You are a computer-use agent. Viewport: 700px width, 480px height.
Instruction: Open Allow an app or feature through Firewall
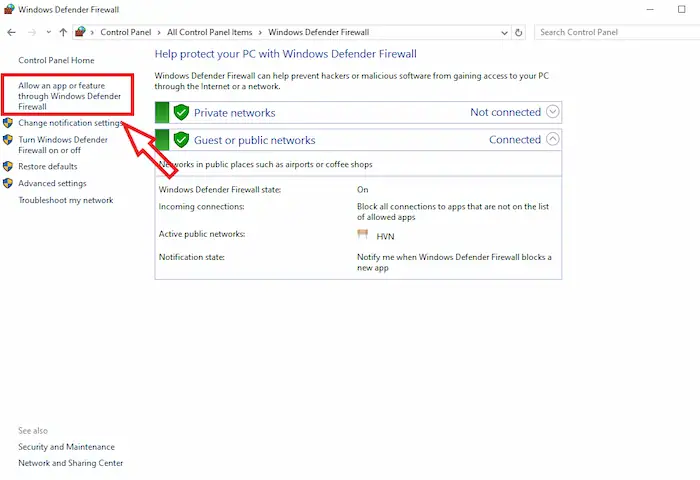pos(69,96)
